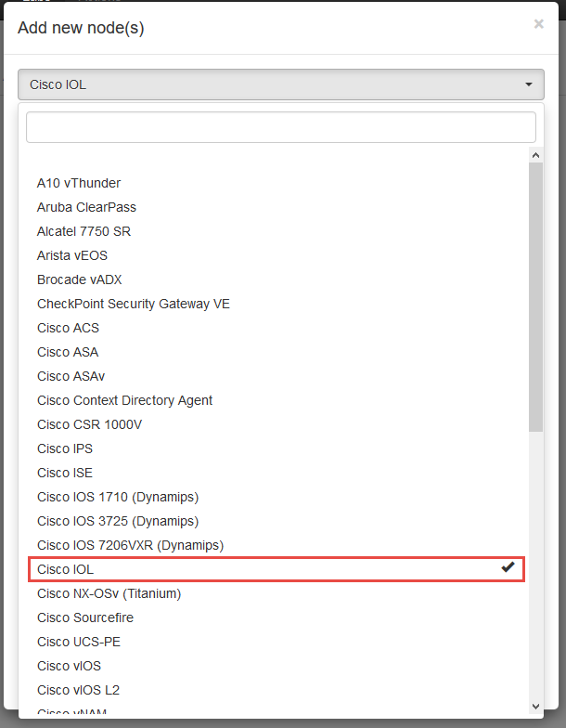Click the list scrollbar up arrow
Viewport: 566px width, 728px height.
click(536, 155)
